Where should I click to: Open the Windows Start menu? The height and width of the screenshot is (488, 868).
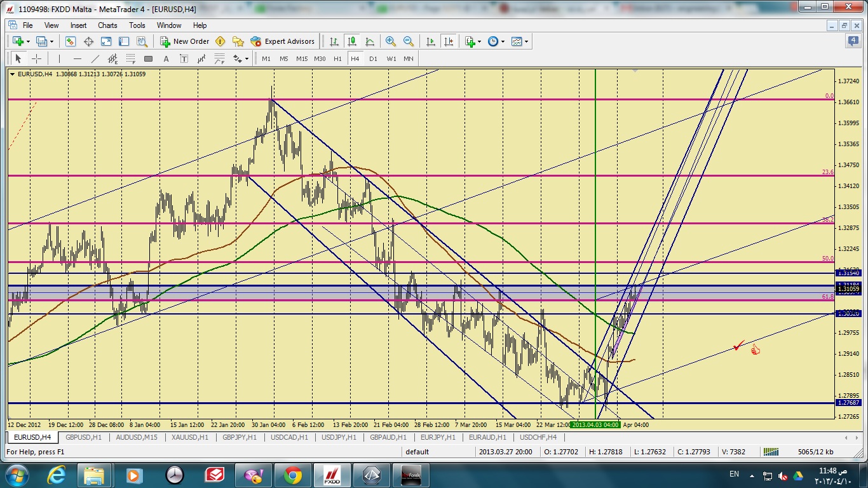16,475
